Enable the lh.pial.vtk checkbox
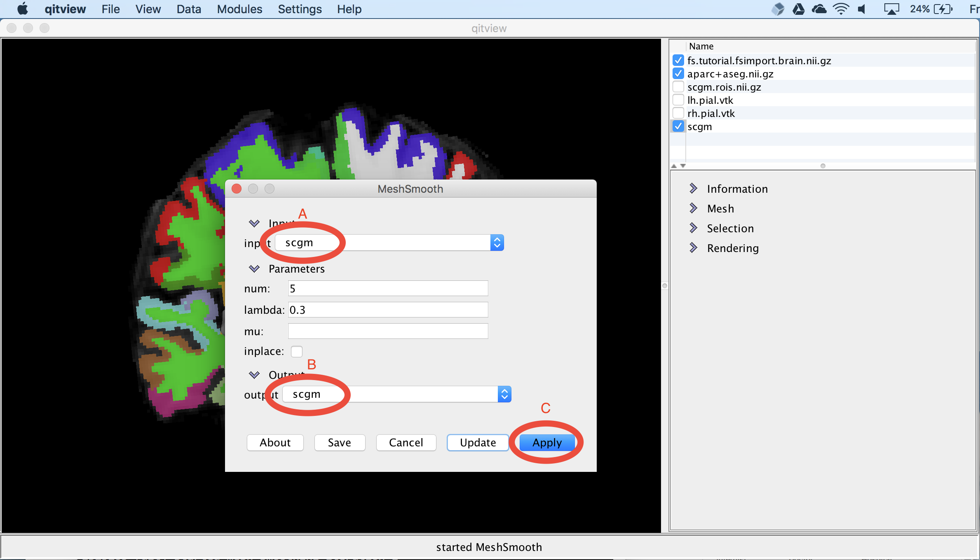Image resolution: width=980 pixels, height=560 pixels. pos(678,100)
